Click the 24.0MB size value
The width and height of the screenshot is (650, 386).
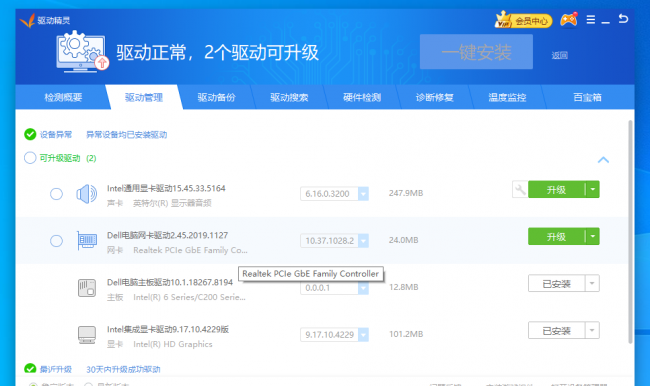coord(403,240)
